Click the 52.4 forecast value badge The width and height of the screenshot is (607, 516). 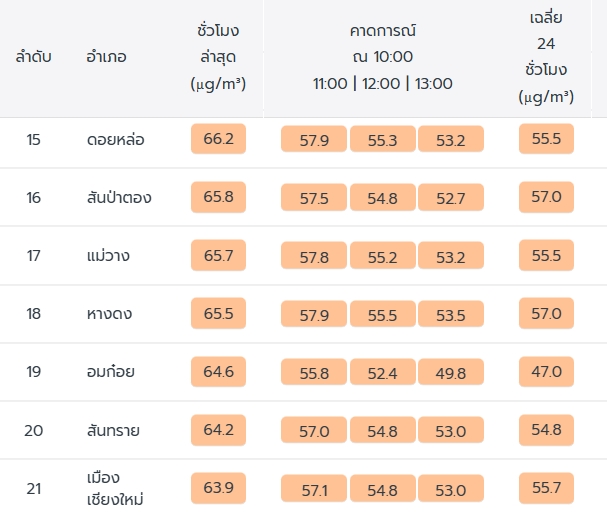coord(383,373)
